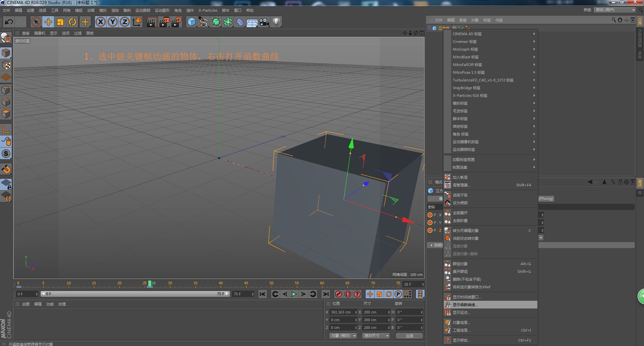Add a Cube primitive object
The width and height of the screenshot is (644, 346).
[x=192, y=22]
